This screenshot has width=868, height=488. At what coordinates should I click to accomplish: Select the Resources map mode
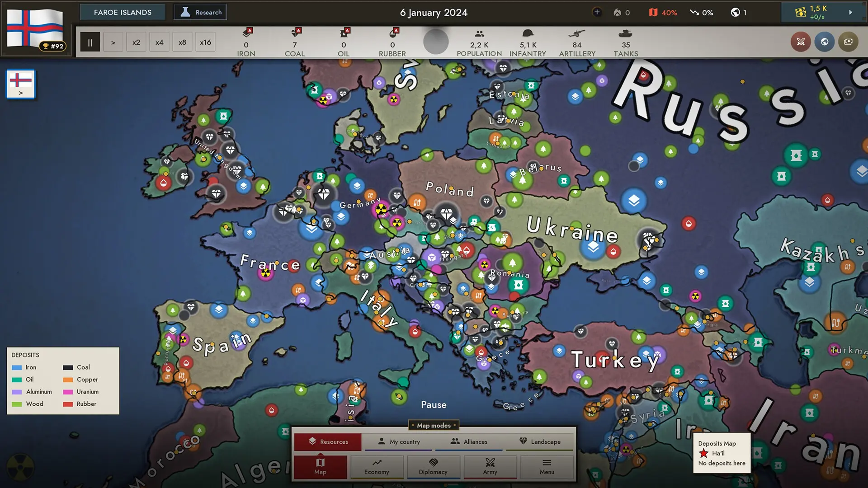(328, 441)
